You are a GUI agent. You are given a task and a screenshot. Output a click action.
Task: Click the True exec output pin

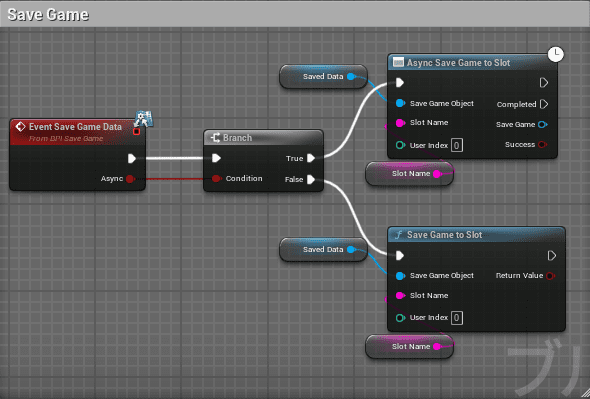(x=311, y=158)
